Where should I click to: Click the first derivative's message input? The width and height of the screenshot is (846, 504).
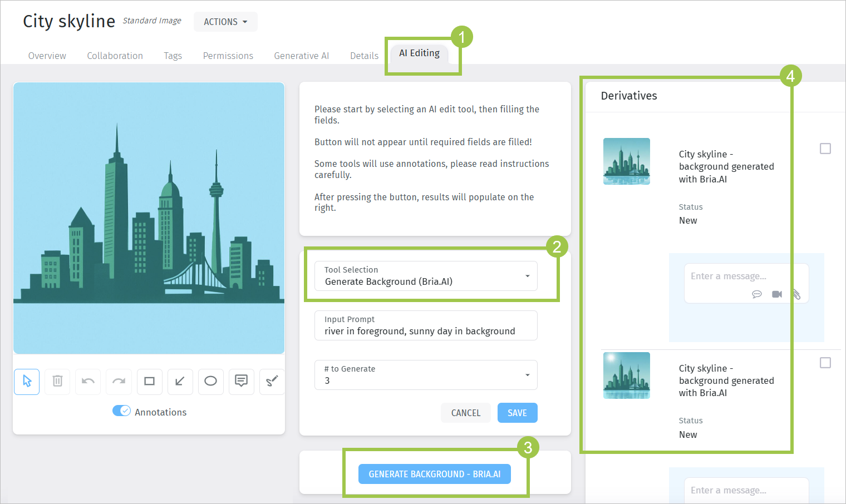click(x=746, y=283)
